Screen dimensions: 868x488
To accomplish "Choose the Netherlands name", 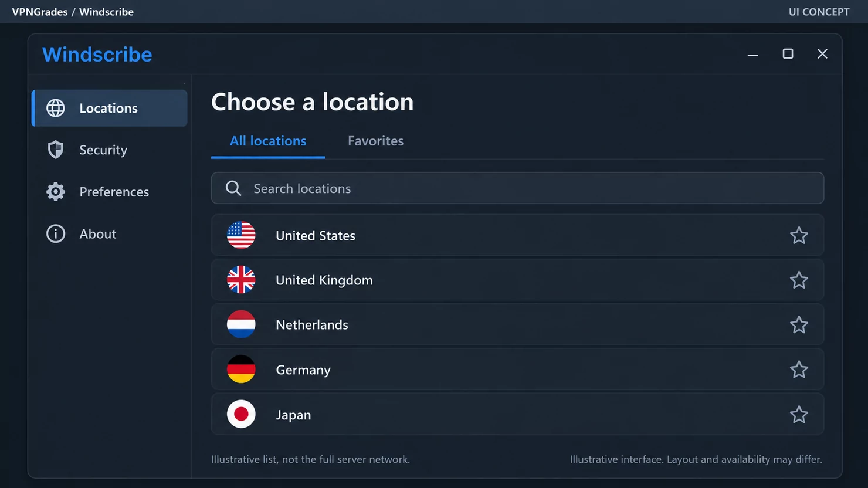I will pos(312,324).
